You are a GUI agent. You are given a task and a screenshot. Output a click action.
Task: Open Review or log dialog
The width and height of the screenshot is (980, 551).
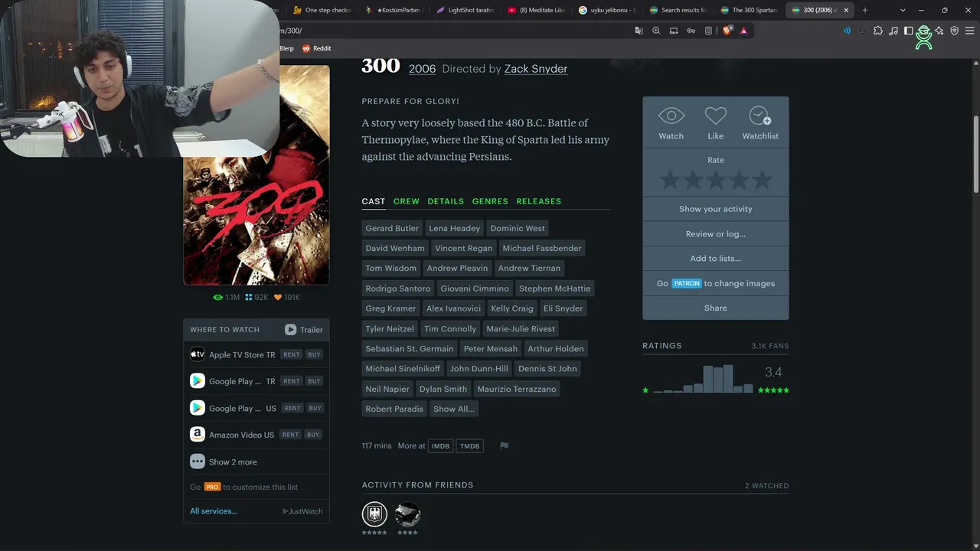point(716,234)
